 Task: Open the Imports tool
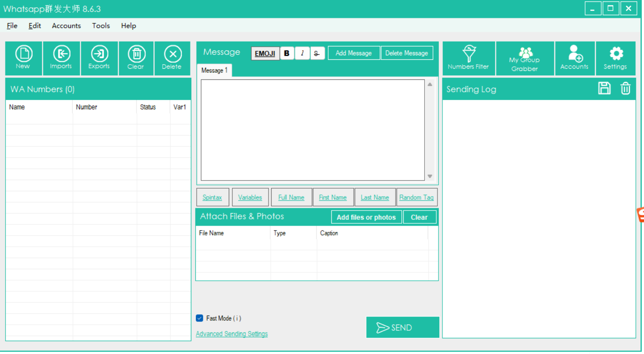point(61,54)
